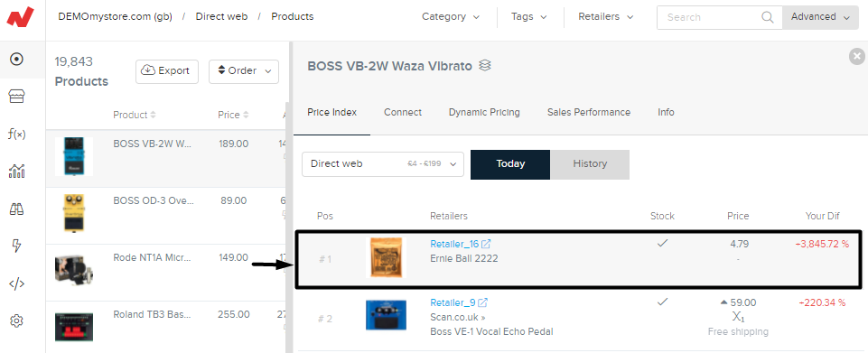This screenshot has width=868, height=353.
Task: Click the lightning bolt sidebar icon
Action: tap(16, 246)
